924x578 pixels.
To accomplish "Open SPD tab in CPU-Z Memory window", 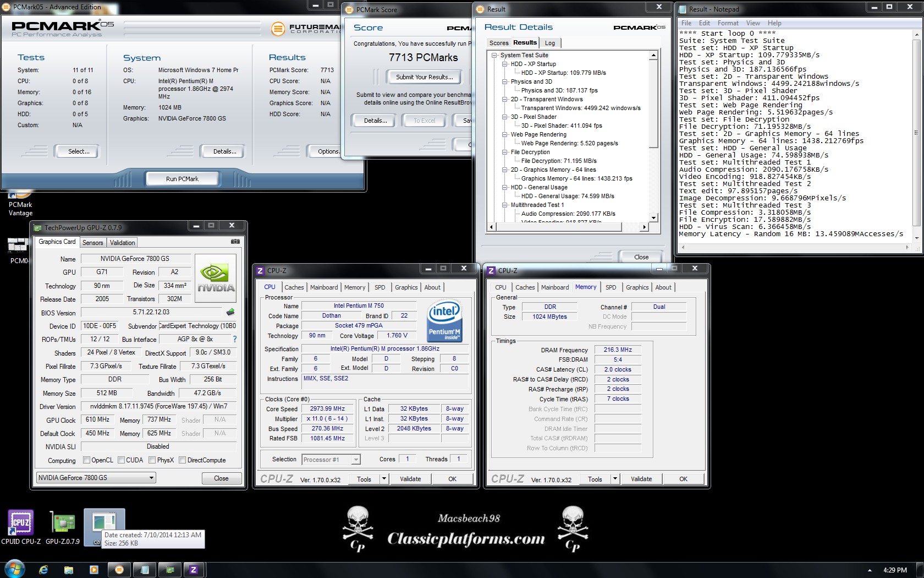I will tap(610, 287).
